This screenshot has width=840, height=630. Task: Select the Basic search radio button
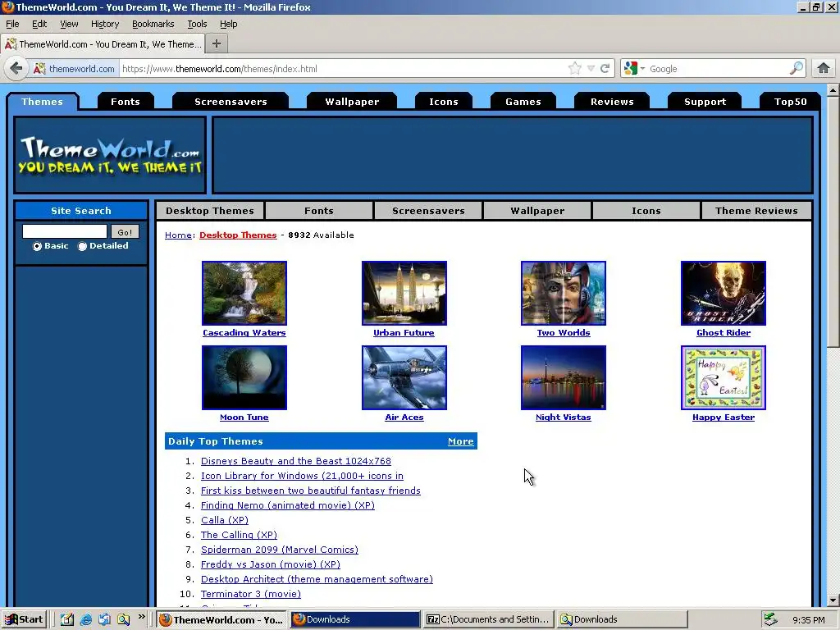pos(37,246)
